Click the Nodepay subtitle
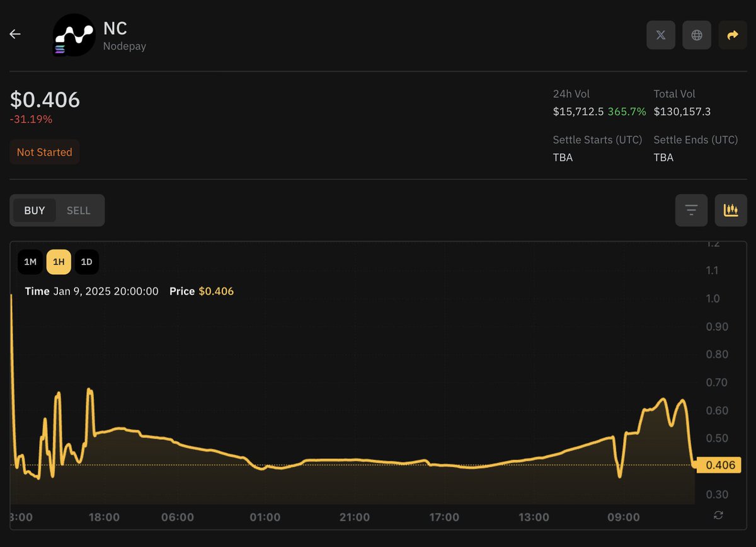This screenshot has height=547, width=756. pyautogui.click(x=125, y=47)
